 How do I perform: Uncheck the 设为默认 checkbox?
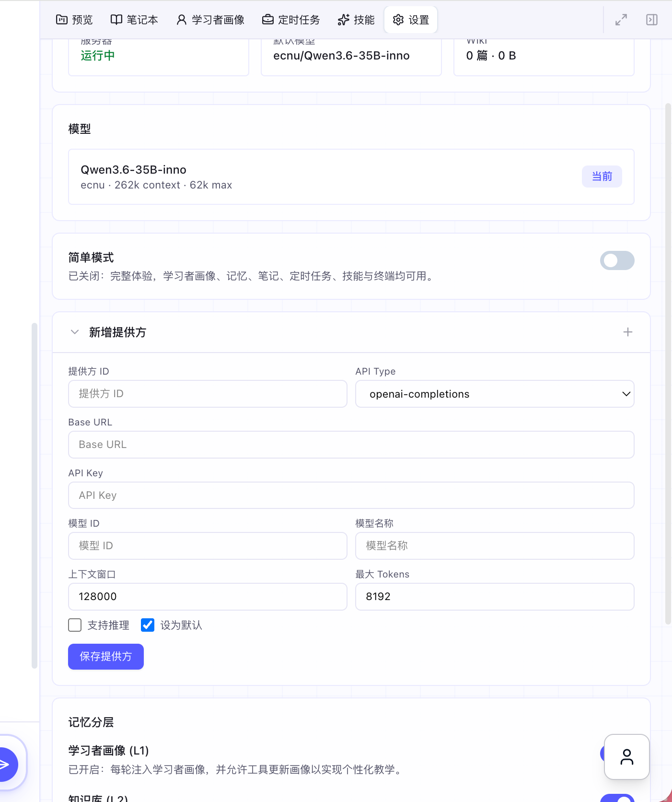point(148,625)
